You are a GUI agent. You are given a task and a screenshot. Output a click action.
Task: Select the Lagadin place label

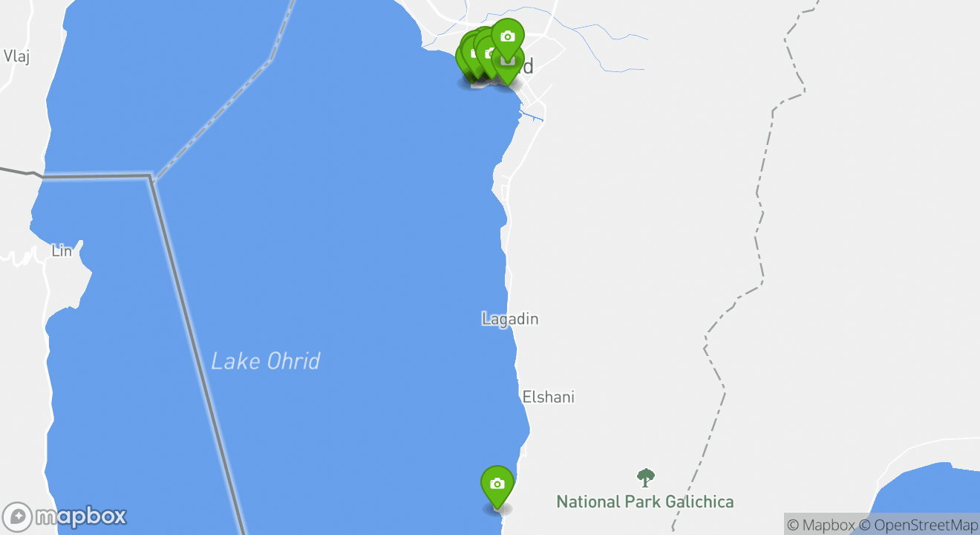click(510, 319)
